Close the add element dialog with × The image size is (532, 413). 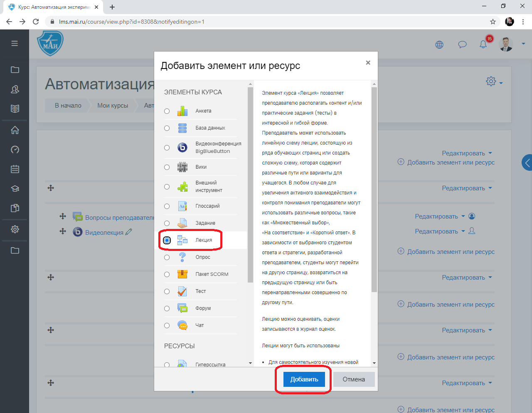coord(368,63)
